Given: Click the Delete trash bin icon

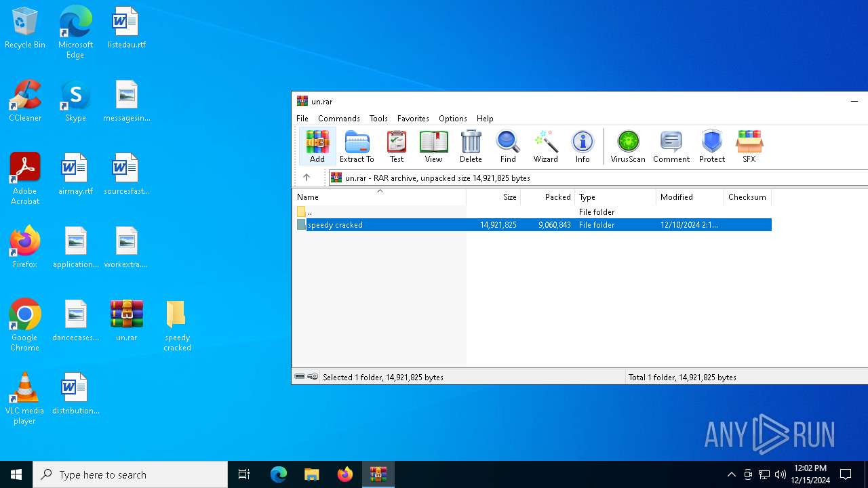Looking at the screenshot, I should click(x=471, y=146).
